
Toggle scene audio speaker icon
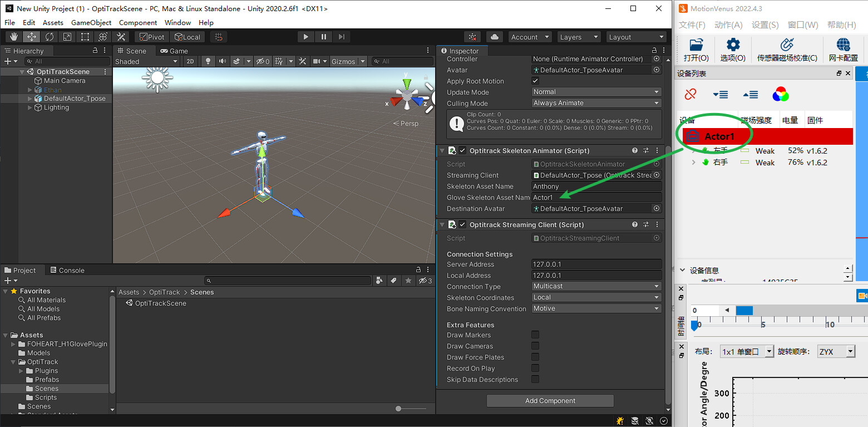click(223, 61)
